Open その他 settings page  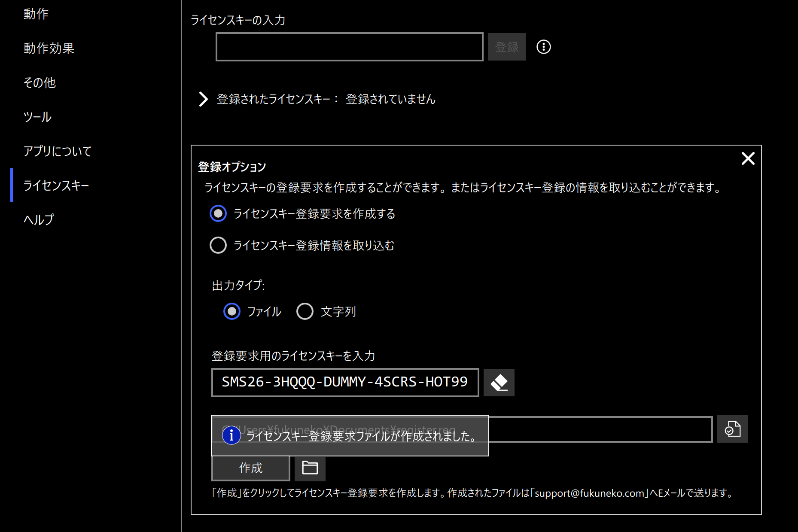click(40, 82)
